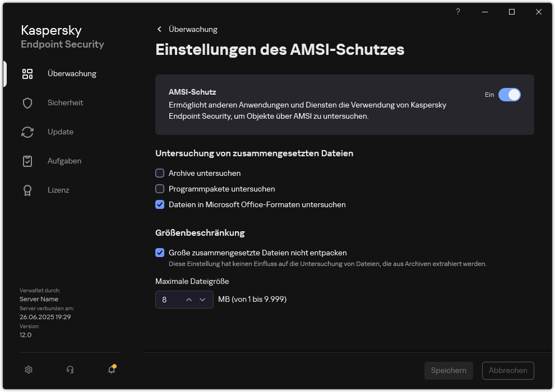
Task: Go back using the Überwachung chevron
Action: click(159, 29)
